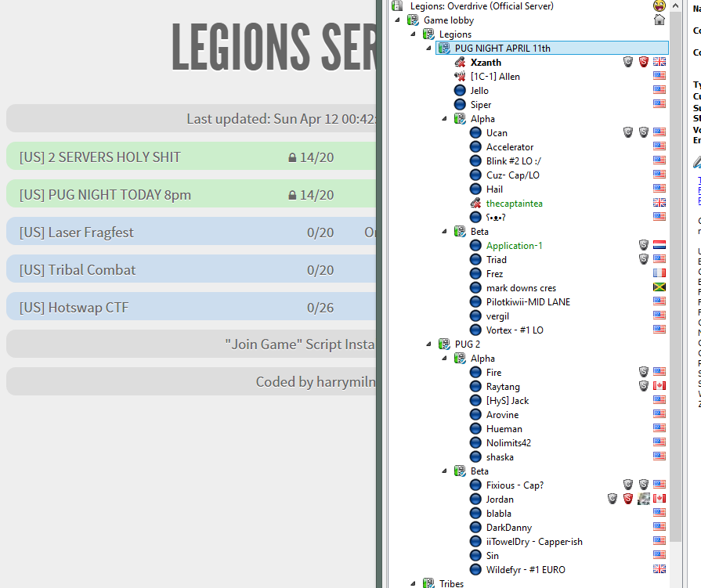
Task: Click the gray shield badge on Xzanth's row
Action: [x=628, y=62]
